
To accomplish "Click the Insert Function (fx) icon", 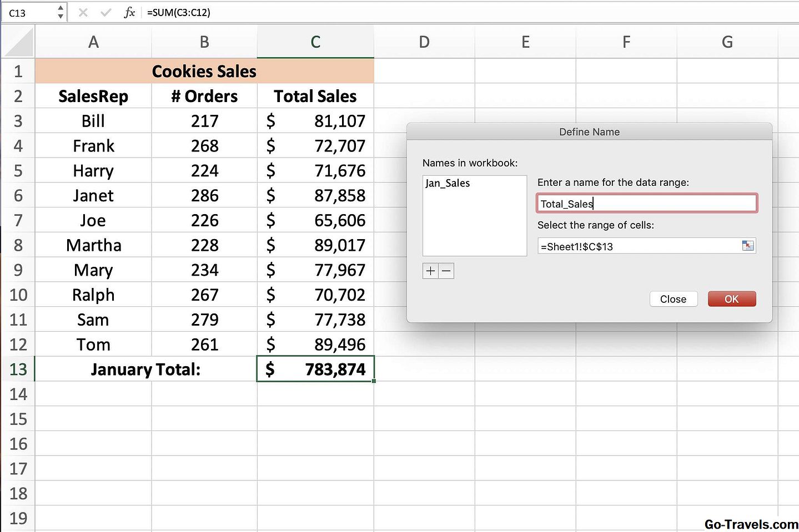I will (x=129, y=12).
